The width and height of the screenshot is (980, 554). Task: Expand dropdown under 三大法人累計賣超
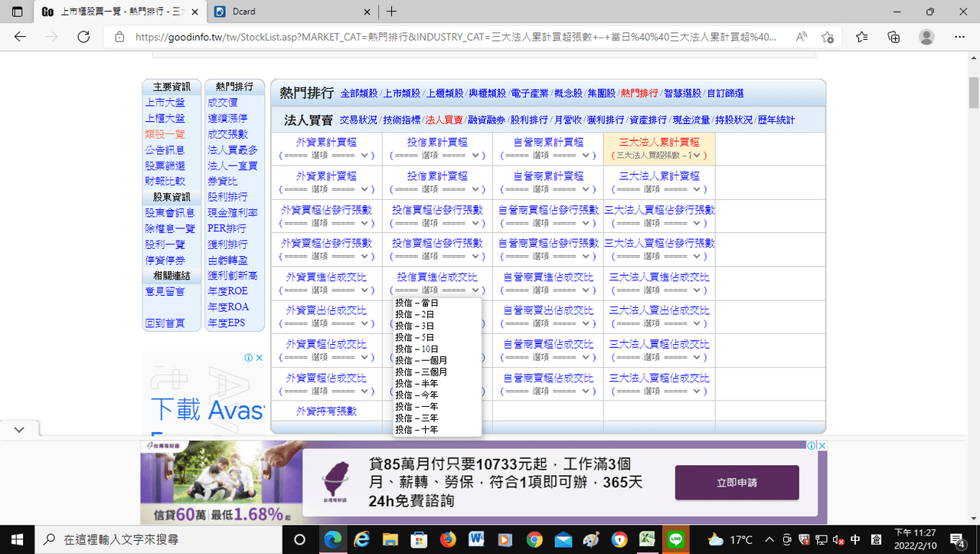coord(659,189)
